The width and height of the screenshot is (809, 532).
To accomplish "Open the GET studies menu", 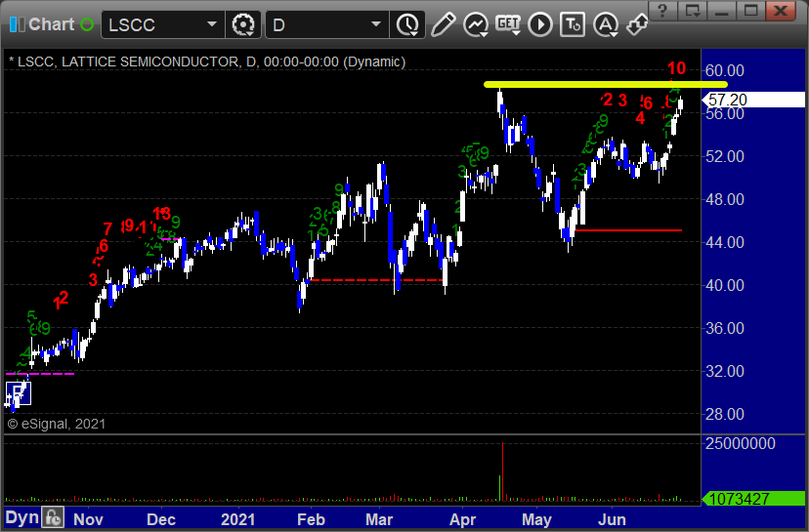I will 508,24.
